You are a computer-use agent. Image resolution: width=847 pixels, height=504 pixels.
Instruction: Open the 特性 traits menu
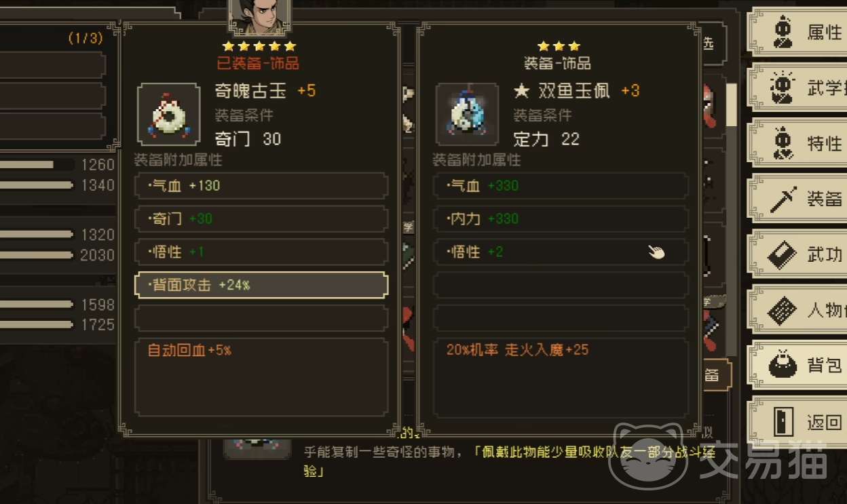[x=797, y=142]
